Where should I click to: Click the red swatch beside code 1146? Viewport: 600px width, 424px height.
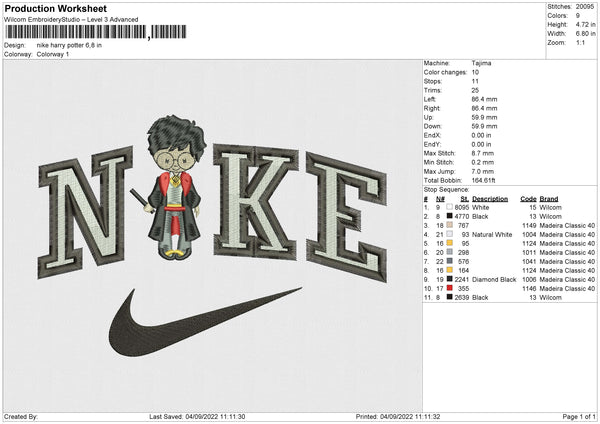click(x=450, y=288)
